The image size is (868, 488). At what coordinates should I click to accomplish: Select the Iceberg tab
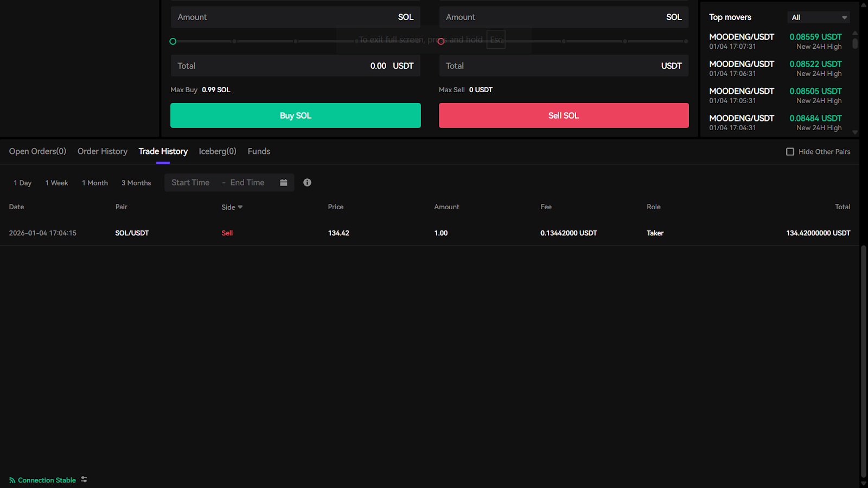tap(218, 151)
